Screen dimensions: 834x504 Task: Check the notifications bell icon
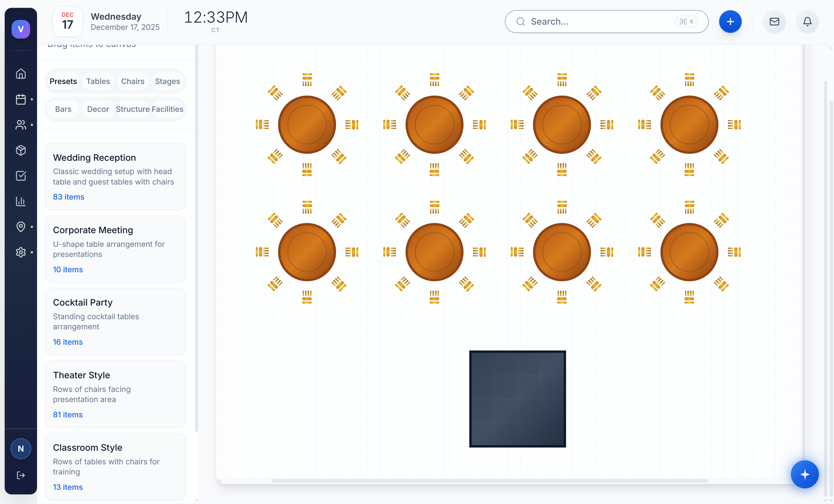tap(807, 21)
